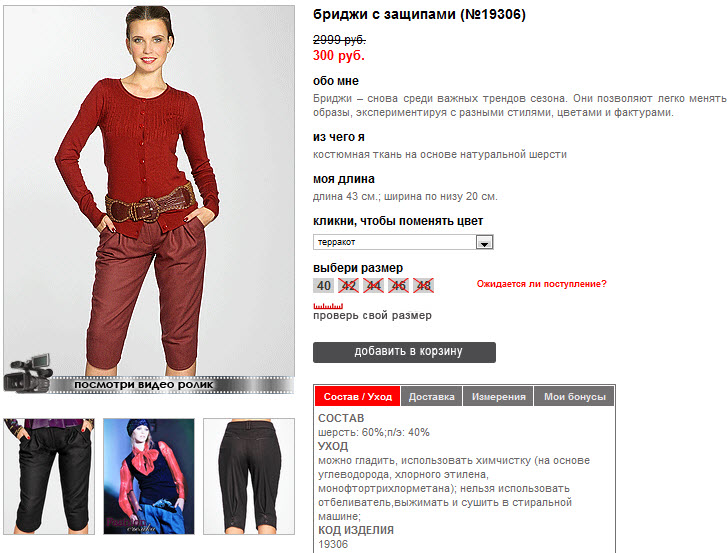Click добавить в корзину button

pyautogui.click(x=404, y=352)
